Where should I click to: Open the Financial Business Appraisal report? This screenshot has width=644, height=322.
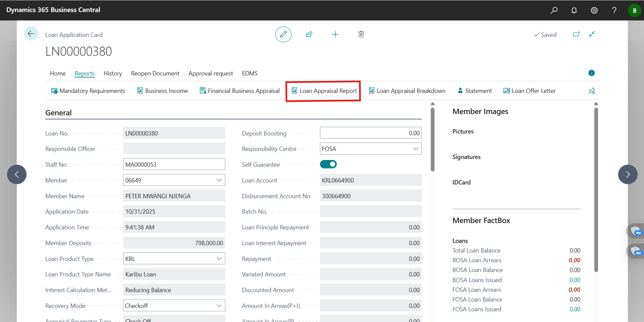coord(239,91)
